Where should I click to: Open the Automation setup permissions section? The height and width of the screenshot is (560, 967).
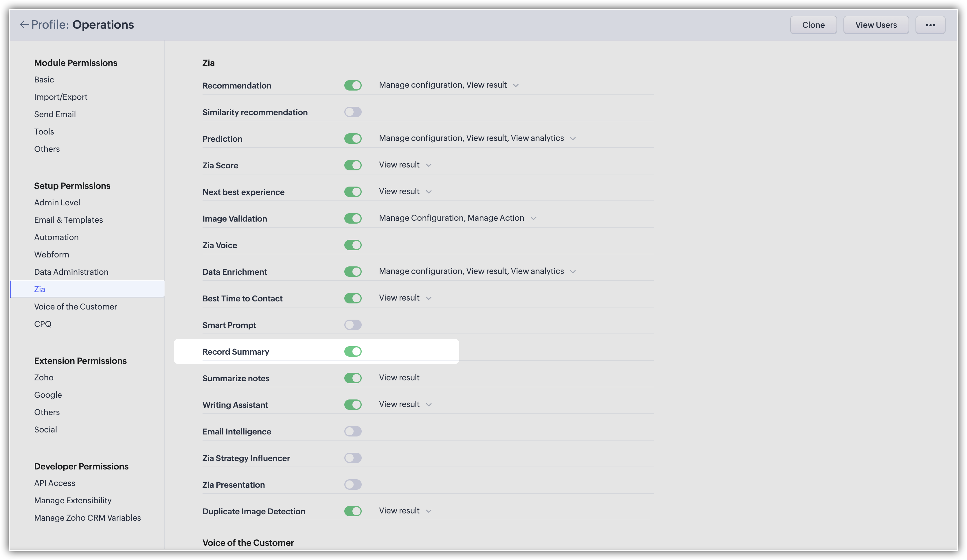click(x=56, y=237)
